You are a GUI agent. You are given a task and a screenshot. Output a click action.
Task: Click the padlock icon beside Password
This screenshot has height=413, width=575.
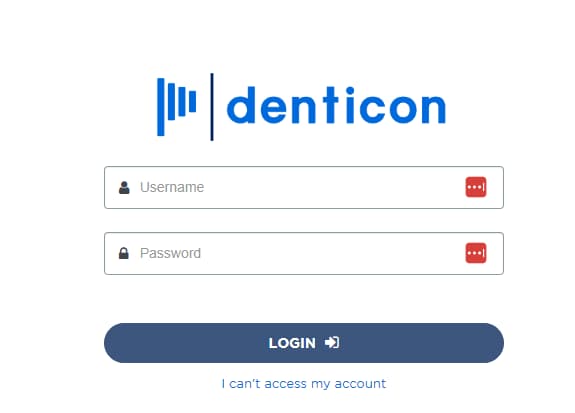(x=124, y=253)
